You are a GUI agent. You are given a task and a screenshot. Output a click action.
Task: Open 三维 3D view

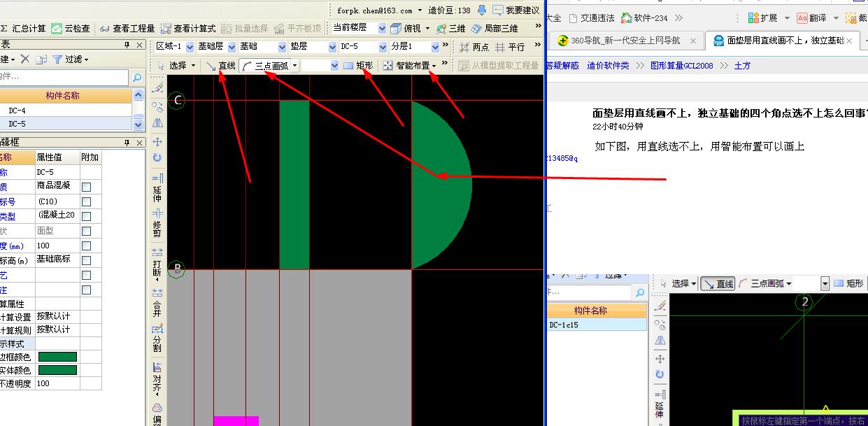point(450,29)
